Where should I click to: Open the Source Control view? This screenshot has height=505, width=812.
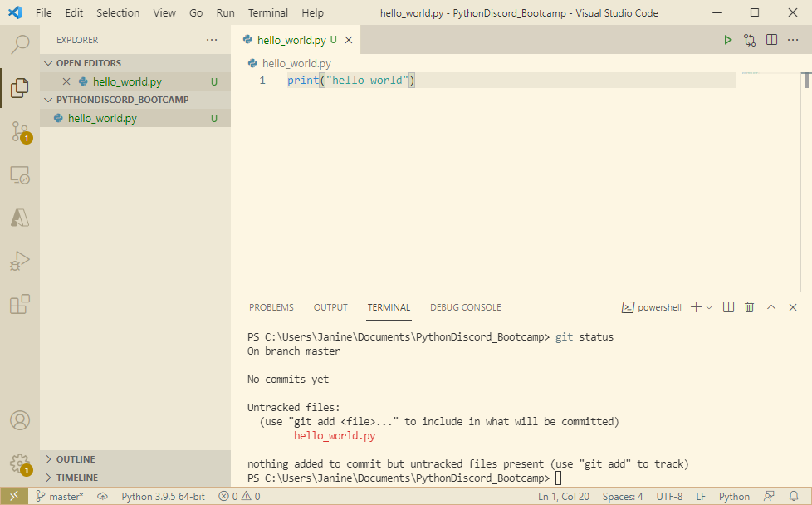coord(21,131)
